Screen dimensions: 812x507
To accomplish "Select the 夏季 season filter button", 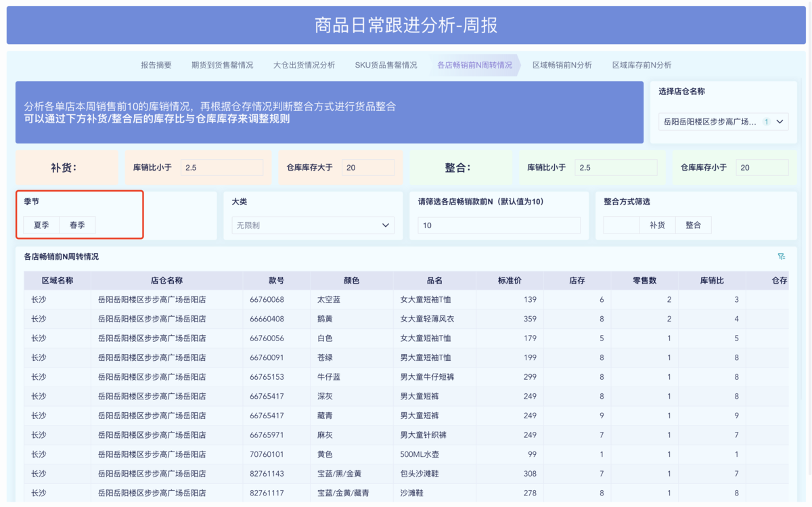I will [x=41, y=224].
